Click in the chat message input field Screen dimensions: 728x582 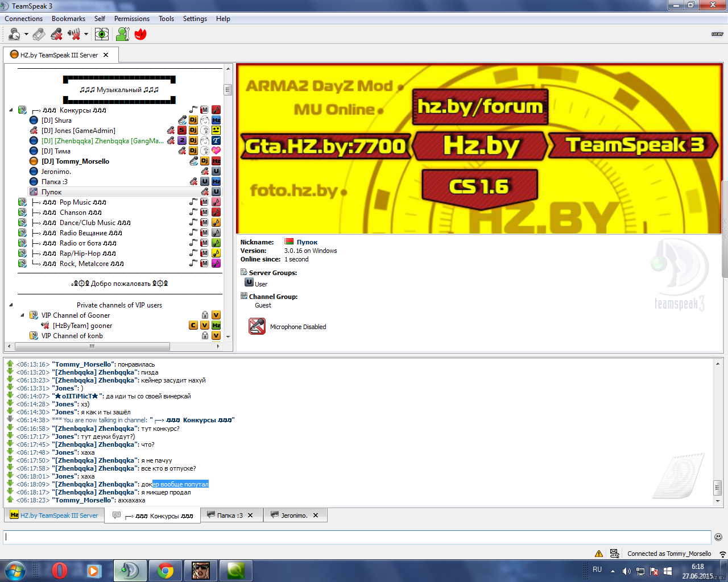[x=357, y=537]
